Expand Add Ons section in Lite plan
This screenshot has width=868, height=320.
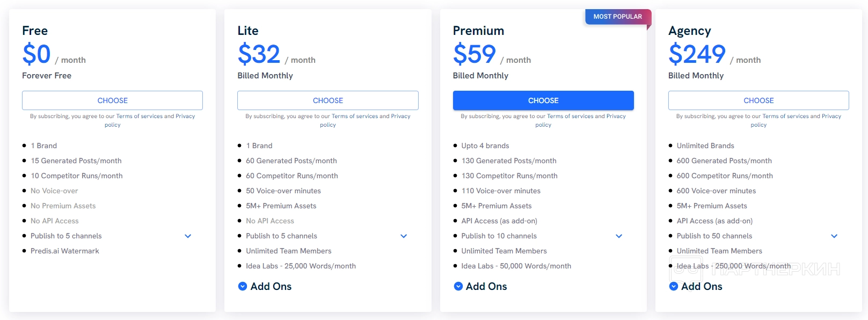pos(271,287)
